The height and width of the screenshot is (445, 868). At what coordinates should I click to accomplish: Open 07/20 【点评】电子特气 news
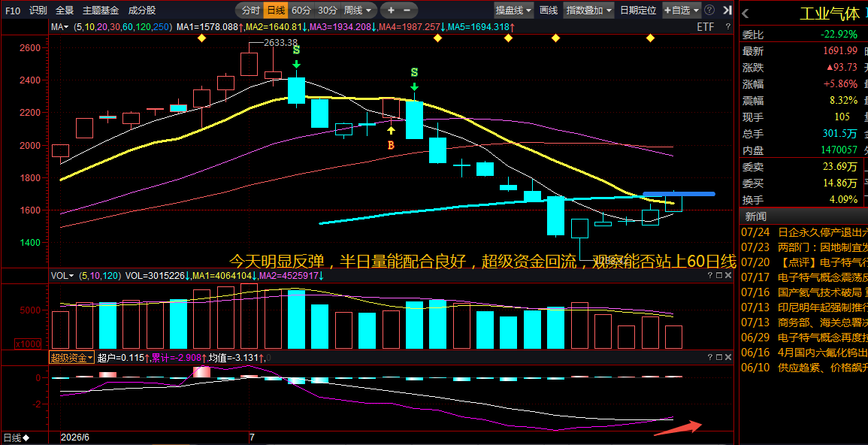(804, 262)
